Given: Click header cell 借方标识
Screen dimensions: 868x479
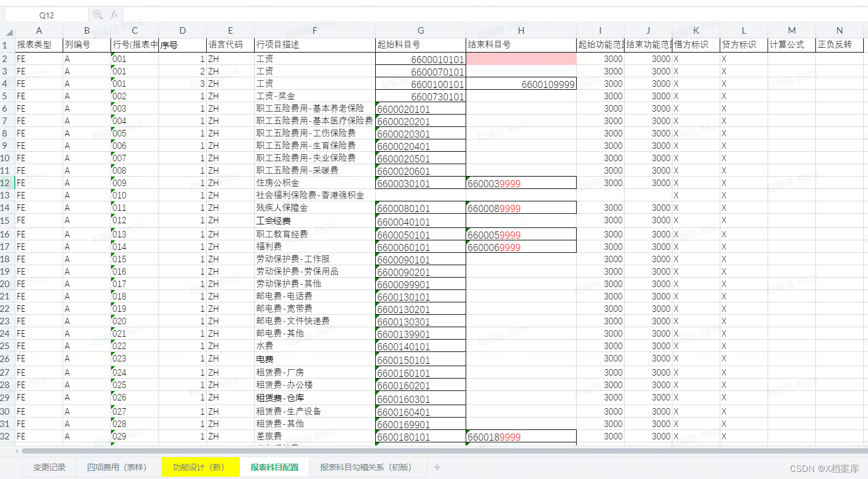Looking at the screenshot, I should pos(696,45).
